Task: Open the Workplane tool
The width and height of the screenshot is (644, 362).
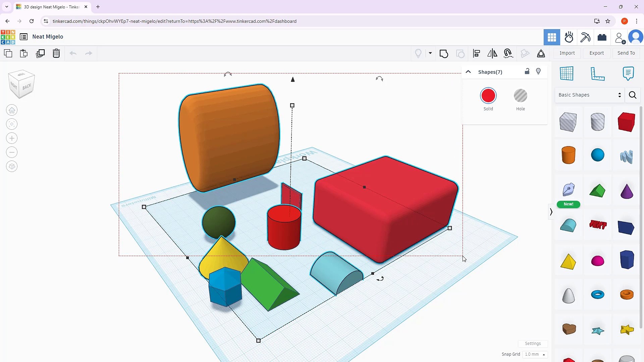Action: [x=567, y=73]
